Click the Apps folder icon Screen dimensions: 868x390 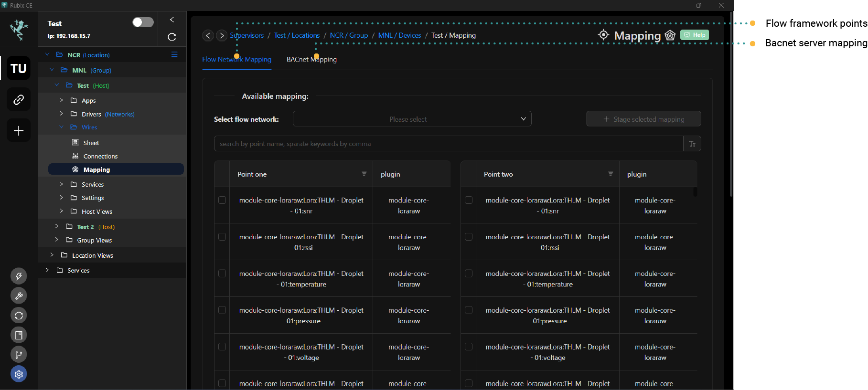(74, 100)
